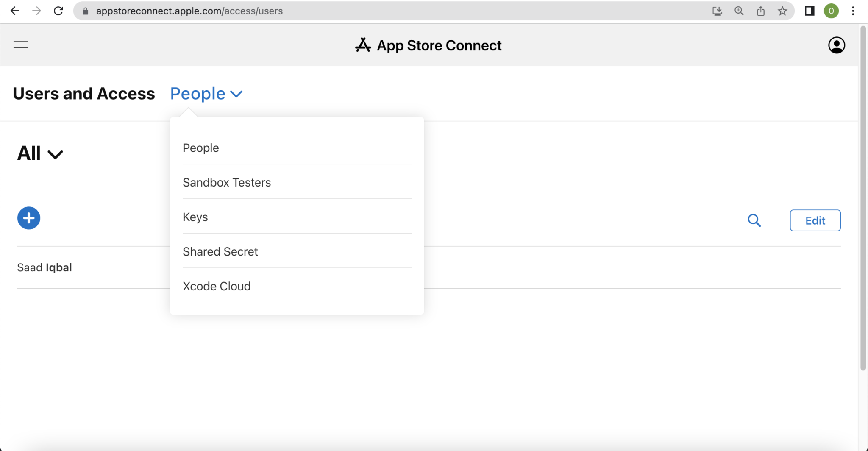Click the Chrome profile badge
This screenshot has height=451, width=868.
(x=832, y=11)
